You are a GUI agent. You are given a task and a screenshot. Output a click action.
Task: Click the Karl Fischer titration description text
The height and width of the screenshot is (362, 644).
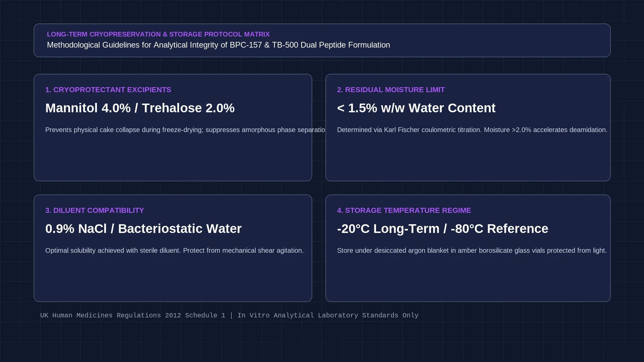tap(472, 130)
